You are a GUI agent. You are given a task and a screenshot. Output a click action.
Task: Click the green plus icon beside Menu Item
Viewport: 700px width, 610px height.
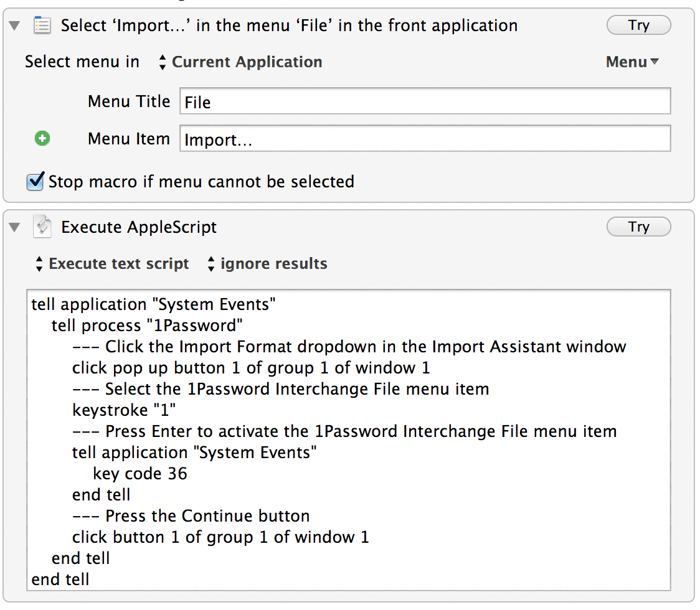pos(42,139)
